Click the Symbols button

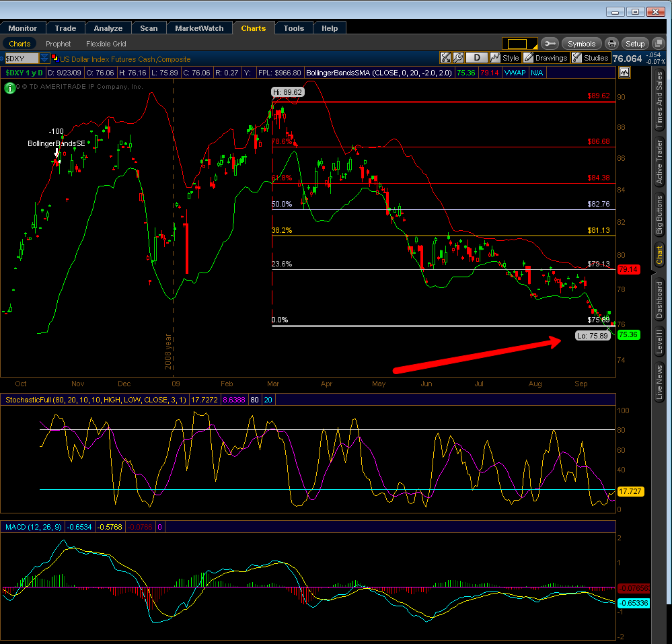pos(581,44)
